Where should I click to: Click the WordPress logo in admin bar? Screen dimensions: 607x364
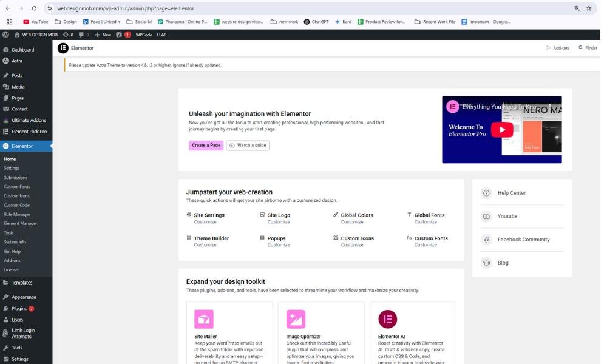5,35
